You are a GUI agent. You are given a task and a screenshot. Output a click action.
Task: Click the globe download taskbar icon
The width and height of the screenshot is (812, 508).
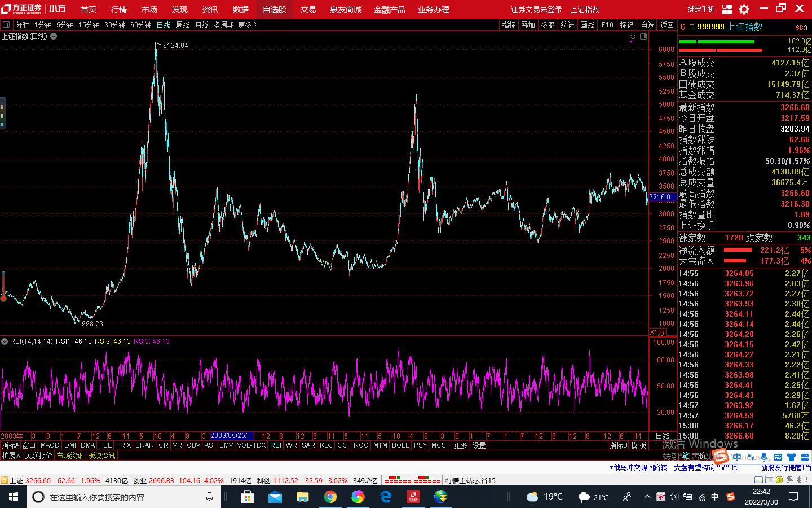[441, 497]
